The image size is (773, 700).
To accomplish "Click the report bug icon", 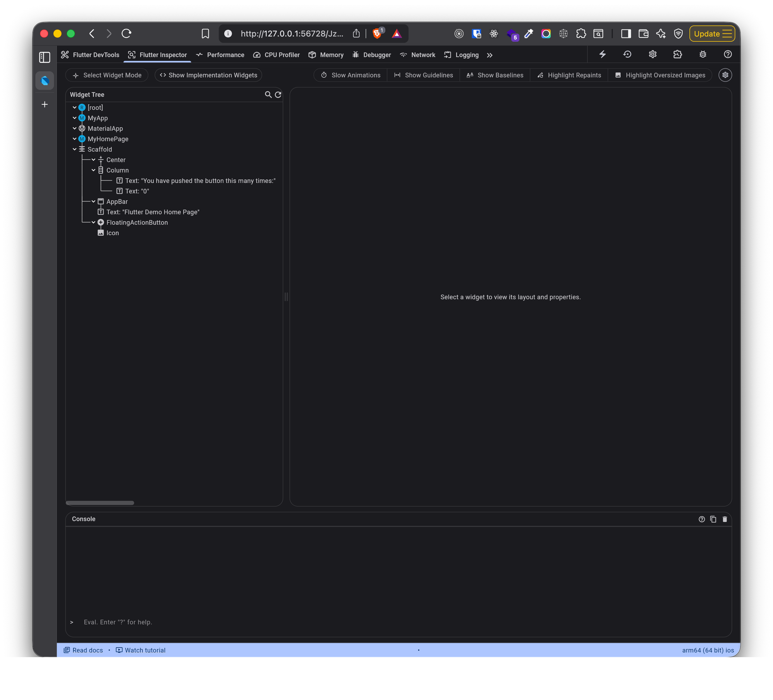I will (x=703, y=54).
